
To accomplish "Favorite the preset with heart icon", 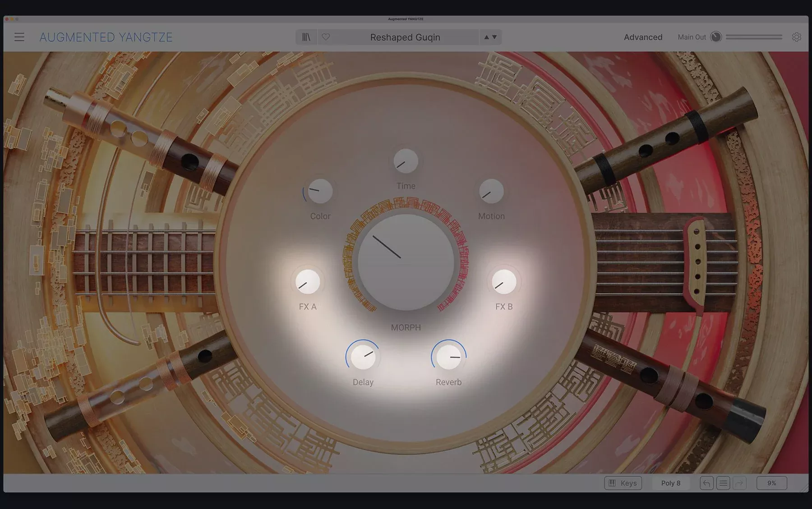I will [326, 37].
